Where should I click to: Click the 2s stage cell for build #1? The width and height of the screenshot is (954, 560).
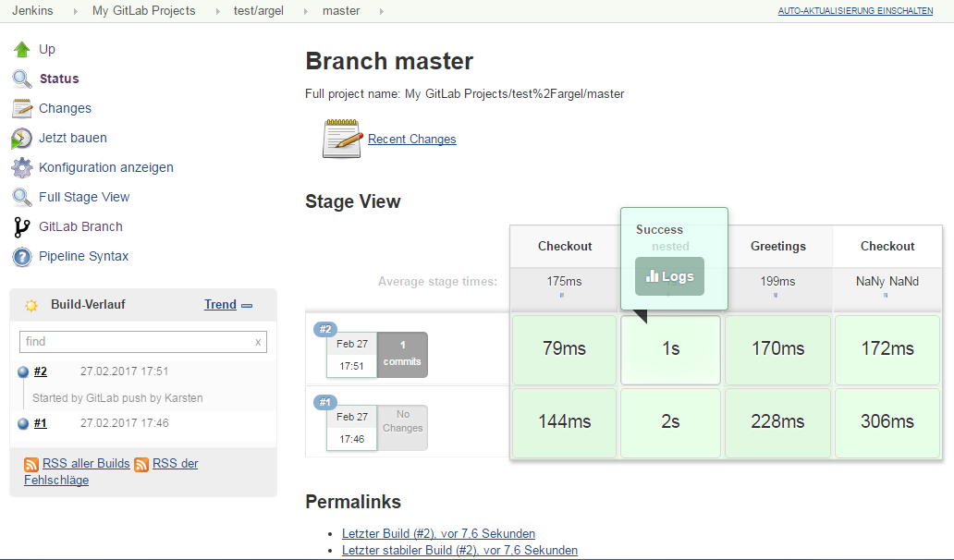670,422
